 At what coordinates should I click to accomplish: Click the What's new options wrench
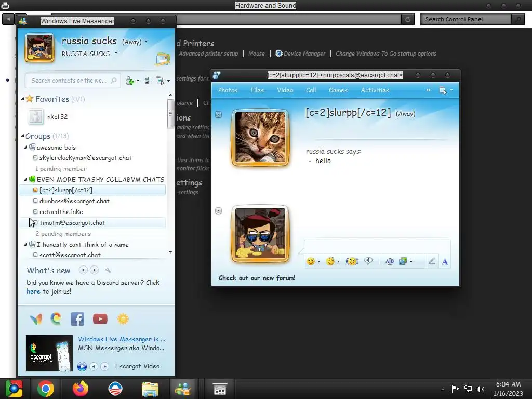pos(108,270)
